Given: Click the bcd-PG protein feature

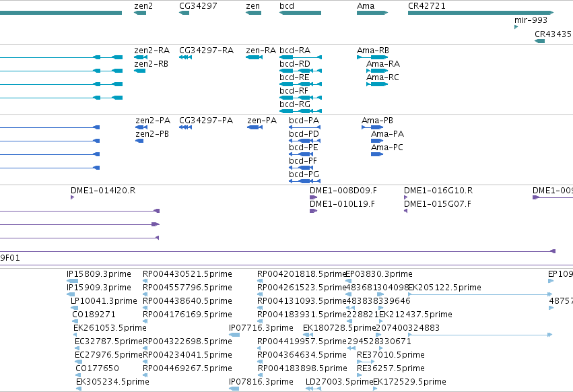Looking at the screenshot, I should (305, 181).
